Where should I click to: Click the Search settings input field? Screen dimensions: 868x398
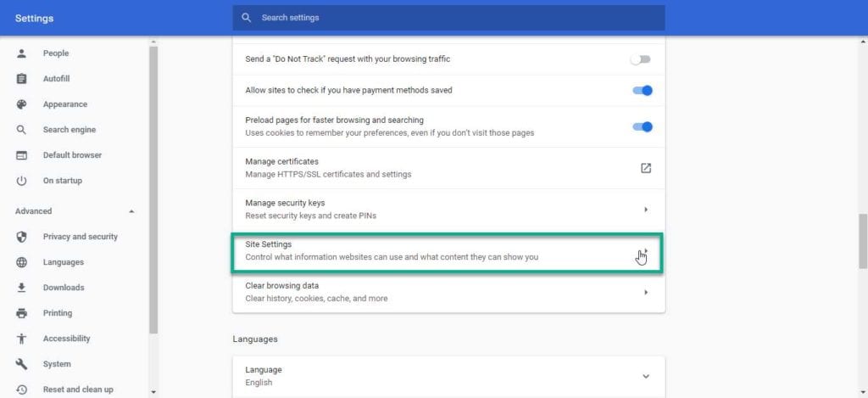[448, 18]
